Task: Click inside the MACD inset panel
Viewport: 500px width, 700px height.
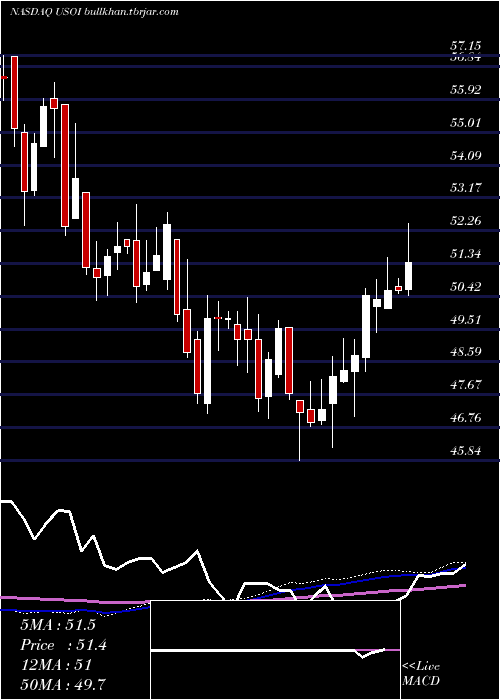Action: coord(275,650)
